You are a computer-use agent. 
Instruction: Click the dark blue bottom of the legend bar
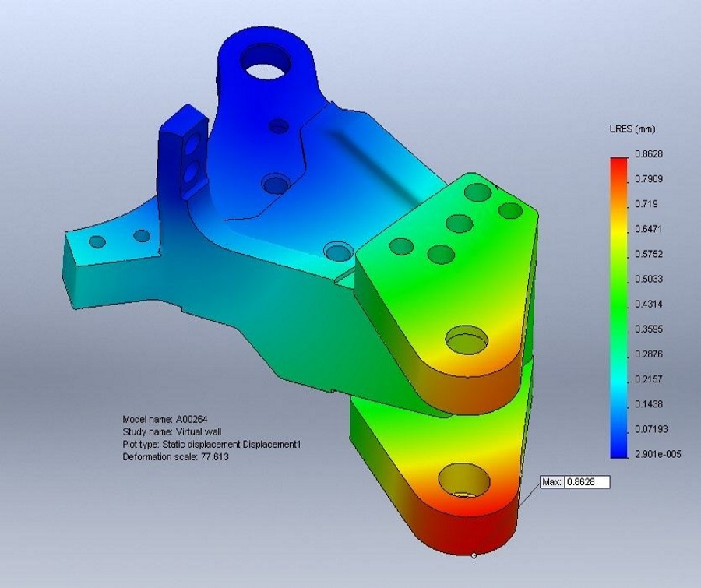pyautogui.click(x=620, y=449)
